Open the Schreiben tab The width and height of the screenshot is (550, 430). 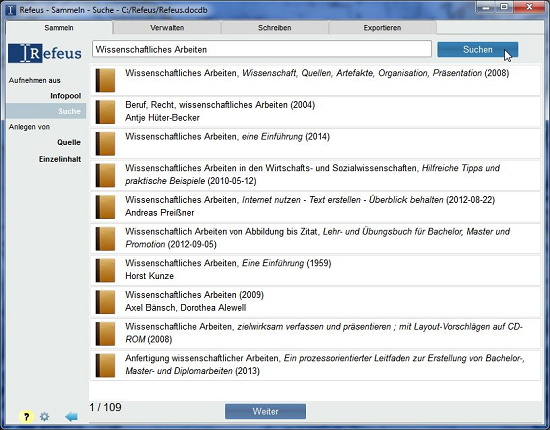coord(275,28)
